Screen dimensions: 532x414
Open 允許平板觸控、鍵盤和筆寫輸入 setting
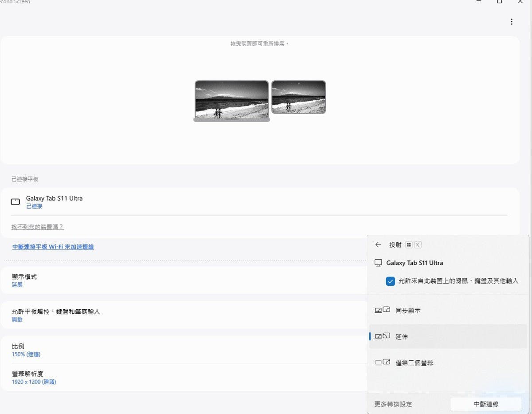click(184, 315)
